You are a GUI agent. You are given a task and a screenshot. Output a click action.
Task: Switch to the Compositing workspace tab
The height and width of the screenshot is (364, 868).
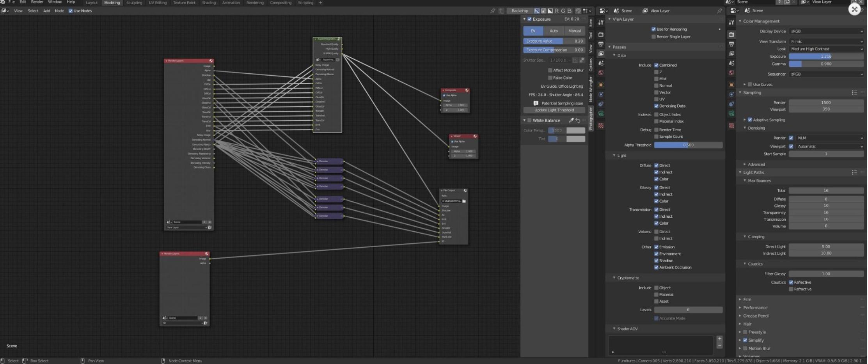coord(280,3)
